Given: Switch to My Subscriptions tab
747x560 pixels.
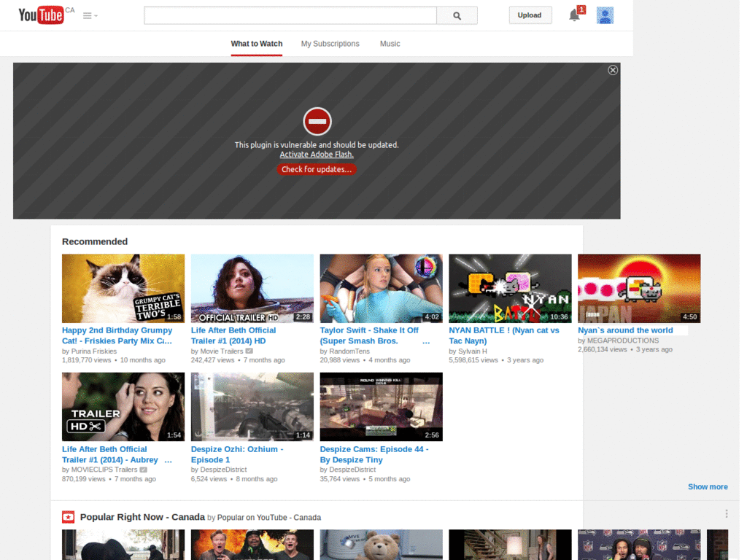Looking at the screenshot, I should (x=330, y=44).
